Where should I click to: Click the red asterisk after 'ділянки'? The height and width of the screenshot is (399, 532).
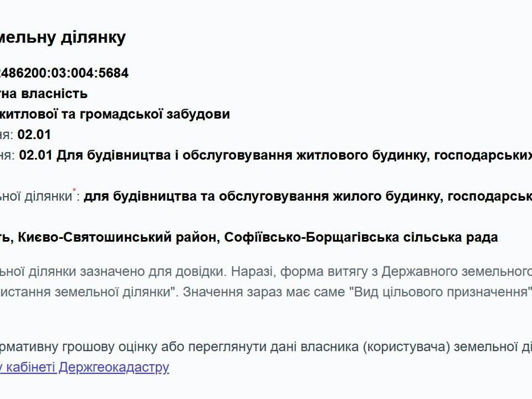74,191
